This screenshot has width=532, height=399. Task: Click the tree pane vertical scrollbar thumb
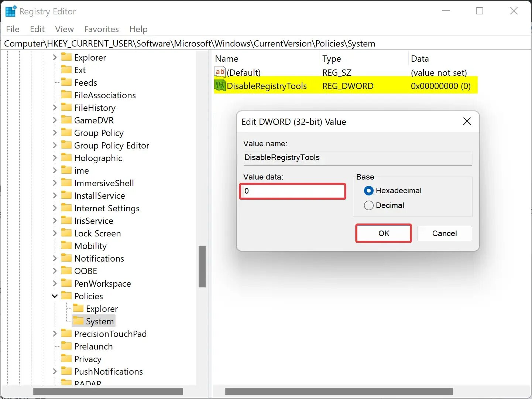202,266
